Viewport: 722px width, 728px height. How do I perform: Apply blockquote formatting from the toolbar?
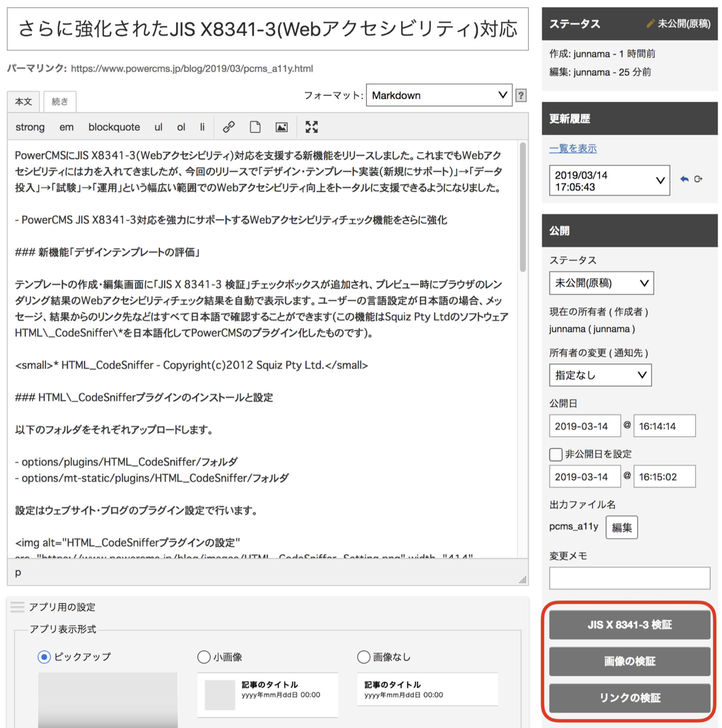114,127
